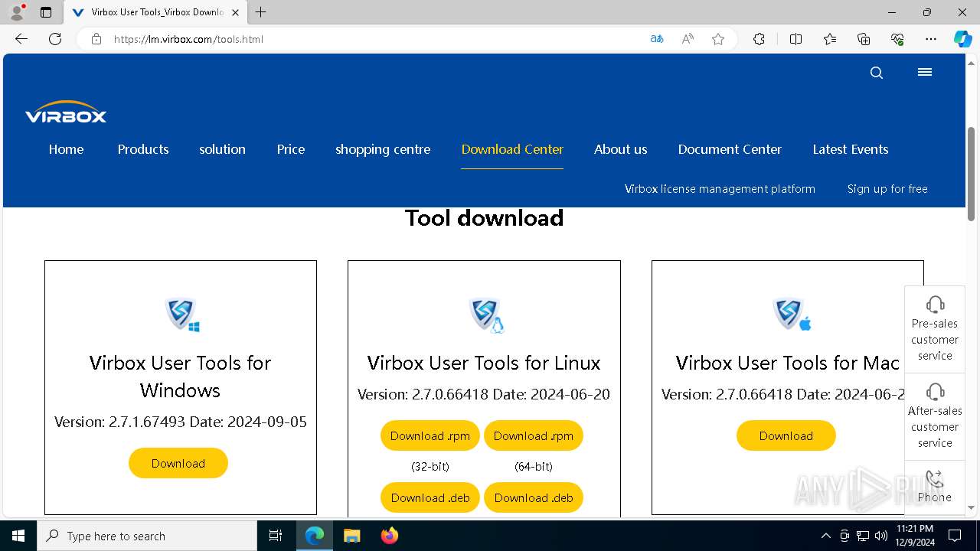This screenshot has height=551, width=980.
Task: Launch Firefox from the taskbar
Action: pos(390,536)
